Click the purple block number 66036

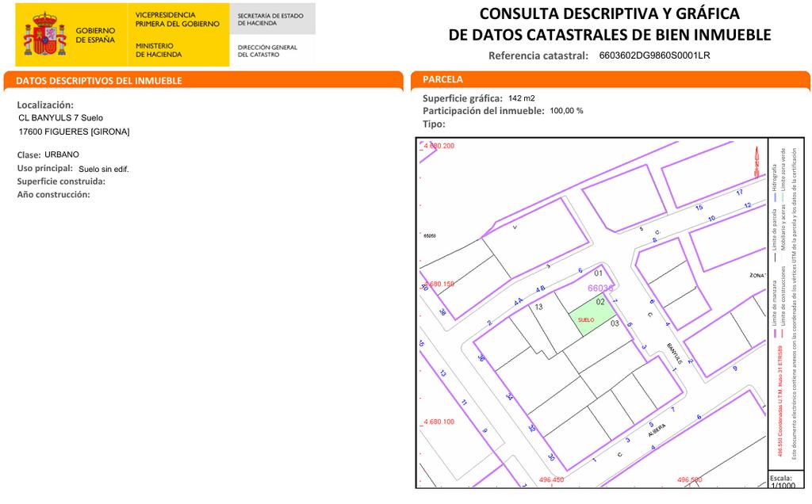click(600, 288)
